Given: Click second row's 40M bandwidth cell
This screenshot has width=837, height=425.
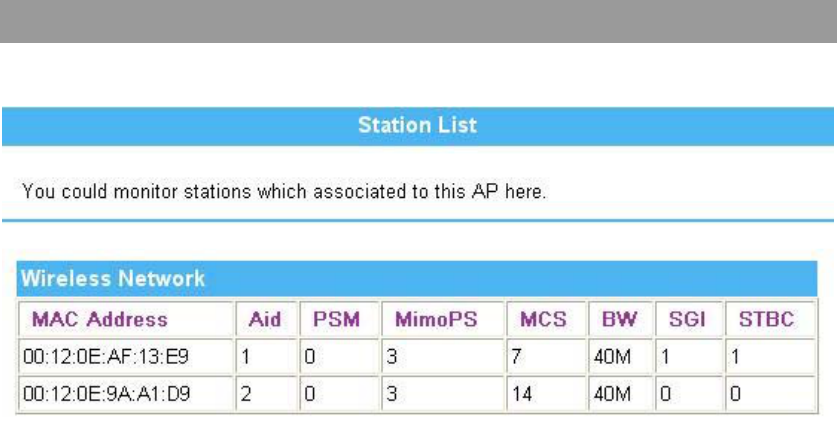Looking at the screenshot, I should click(x=620, y=393).
